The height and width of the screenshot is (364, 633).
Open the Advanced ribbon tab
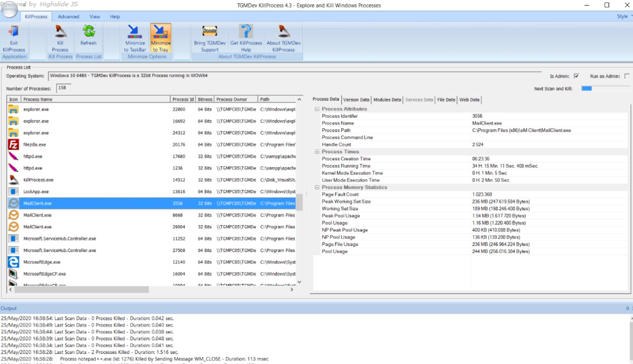(68, 16)
